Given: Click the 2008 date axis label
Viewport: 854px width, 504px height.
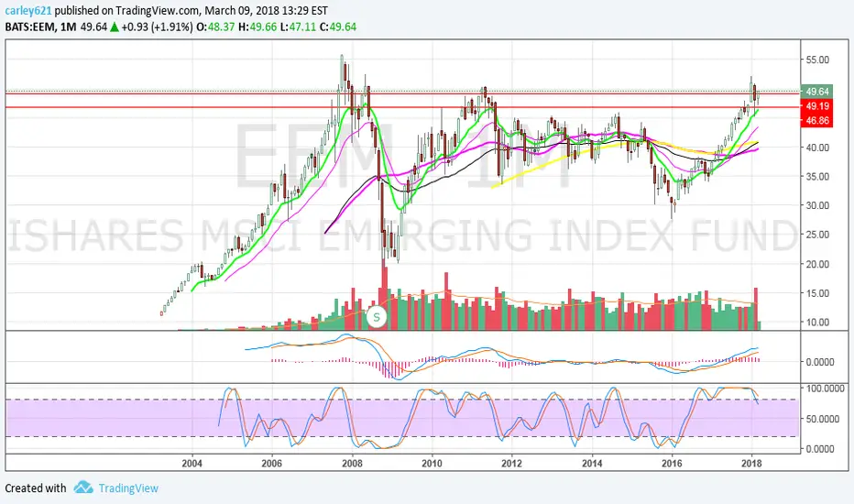Looking at the screenshot, I should pos(352,464).
